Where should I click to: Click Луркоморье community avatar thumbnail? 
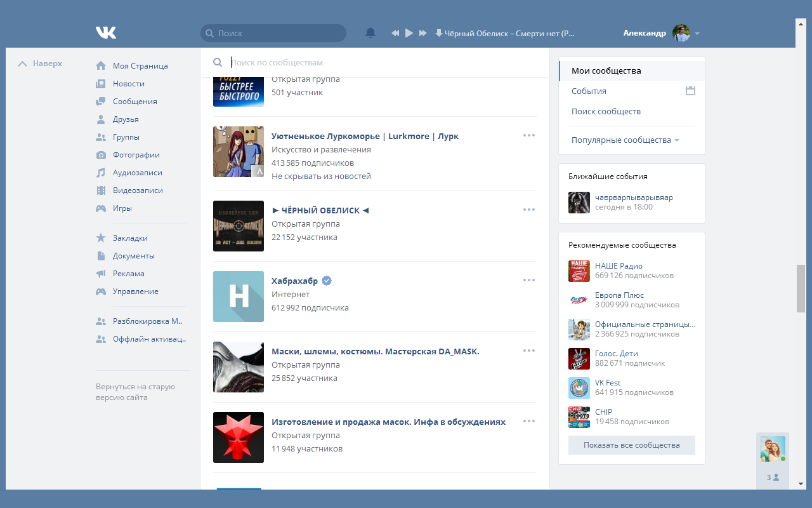click(x=239, y=152)
